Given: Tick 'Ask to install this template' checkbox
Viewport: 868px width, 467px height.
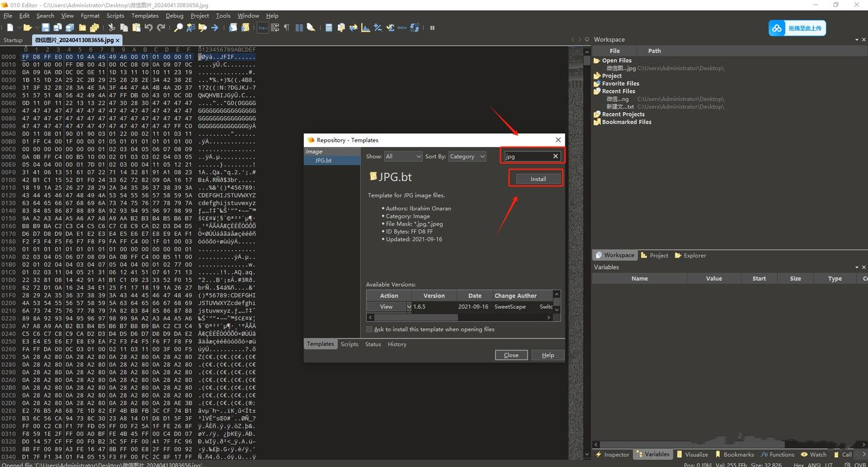Looking at the screenshot, I should [370, 329].
